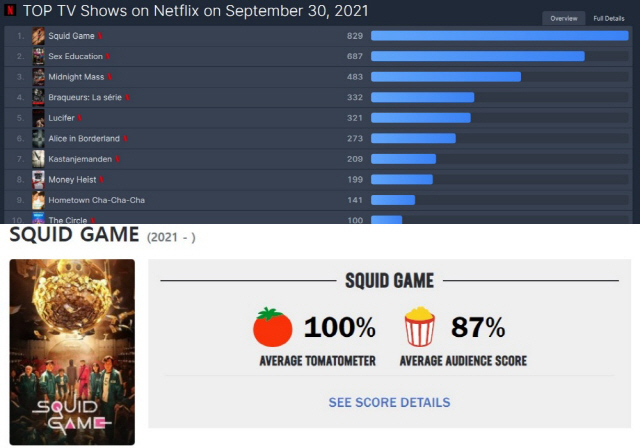
Task: Click the red tomato Tomatometer icon
Action: [x=272, y=327]
